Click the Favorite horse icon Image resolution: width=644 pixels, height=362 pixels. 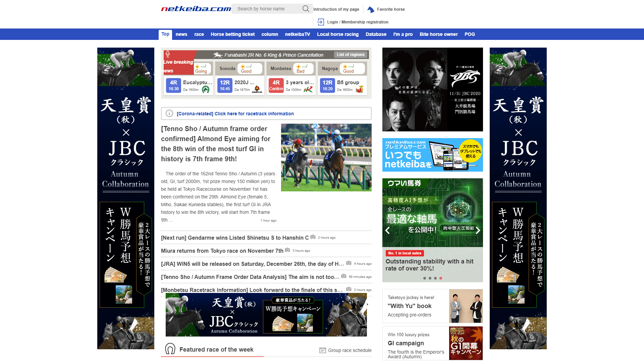[371, 9]
